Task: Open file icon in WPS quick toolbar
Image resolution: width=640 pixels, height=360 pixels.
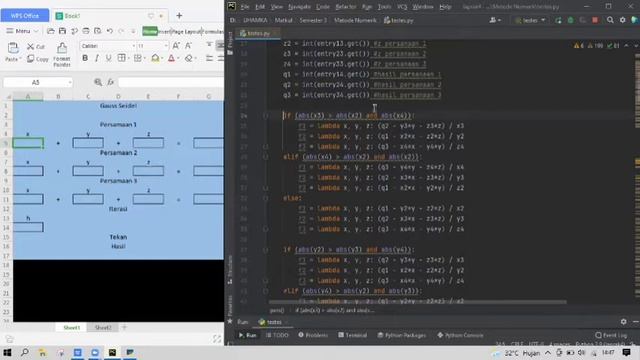Action: pyautogui.click(x=51, y=31)
